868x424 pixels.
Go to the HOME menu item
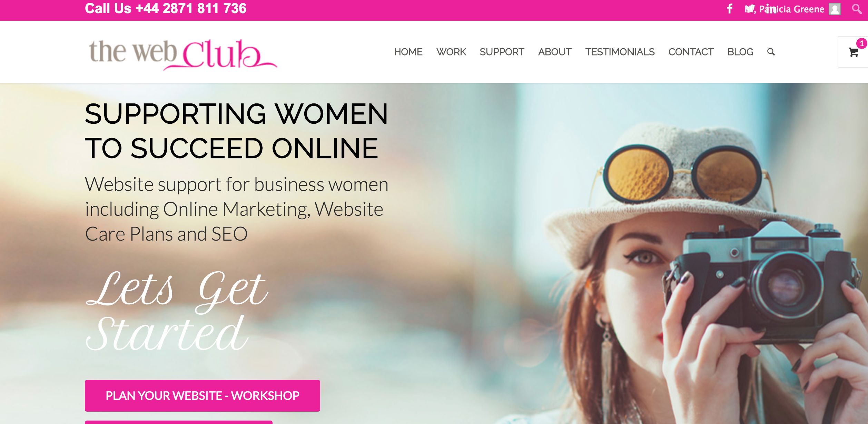pos(408,52)
